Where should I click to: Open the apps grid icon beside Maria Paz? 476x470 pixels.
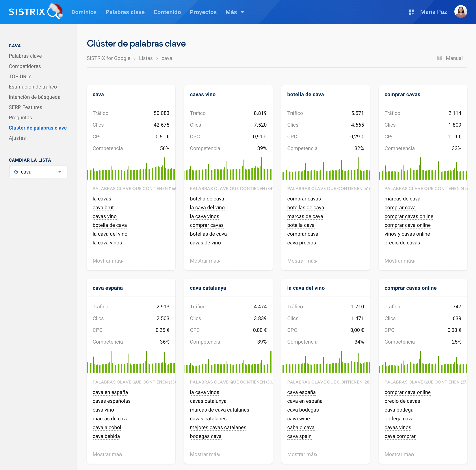(411, 12)
